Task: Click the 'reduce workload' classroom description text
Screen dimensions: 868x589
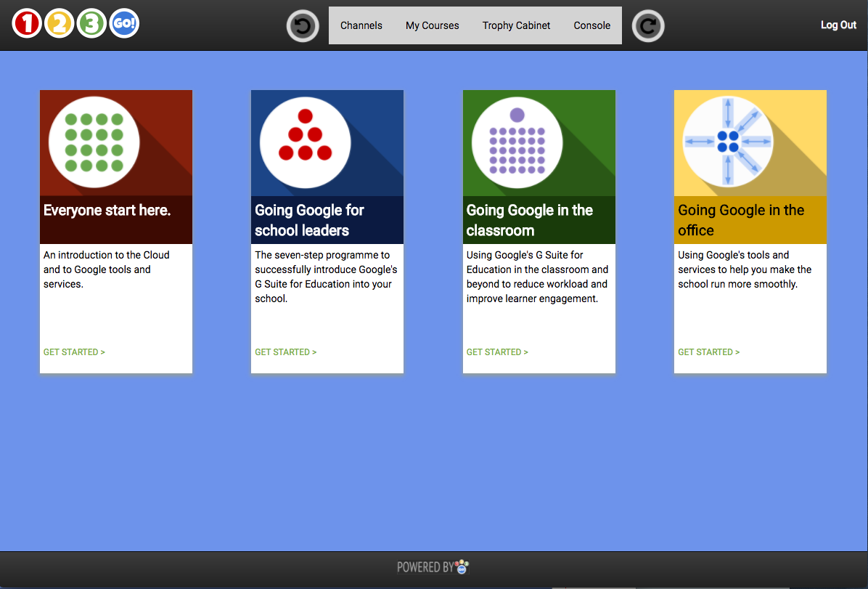Action: (x=538, y=277)
